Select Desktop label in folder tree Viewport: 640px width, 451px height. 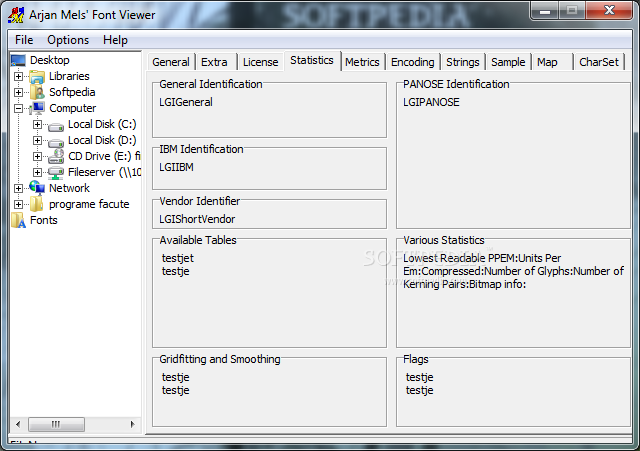click(x=50, y=60)
